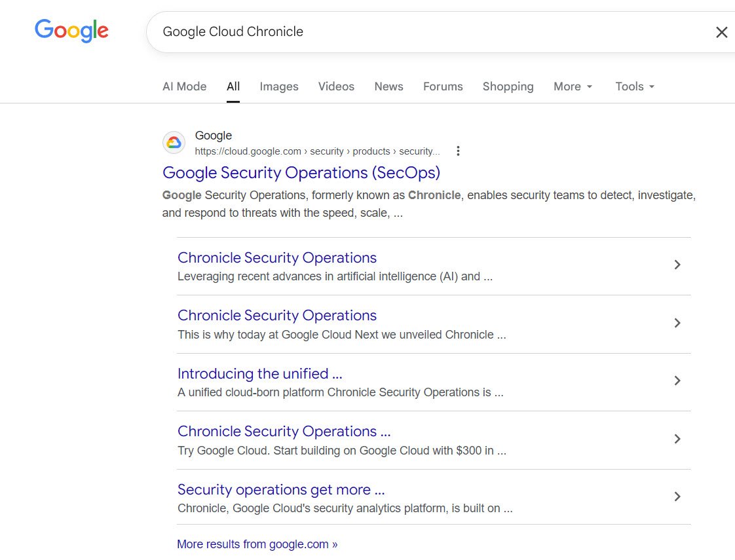The width and height of the screenshot is (735, 560).
Task: Open the Forums search filter
Action: 443,86
